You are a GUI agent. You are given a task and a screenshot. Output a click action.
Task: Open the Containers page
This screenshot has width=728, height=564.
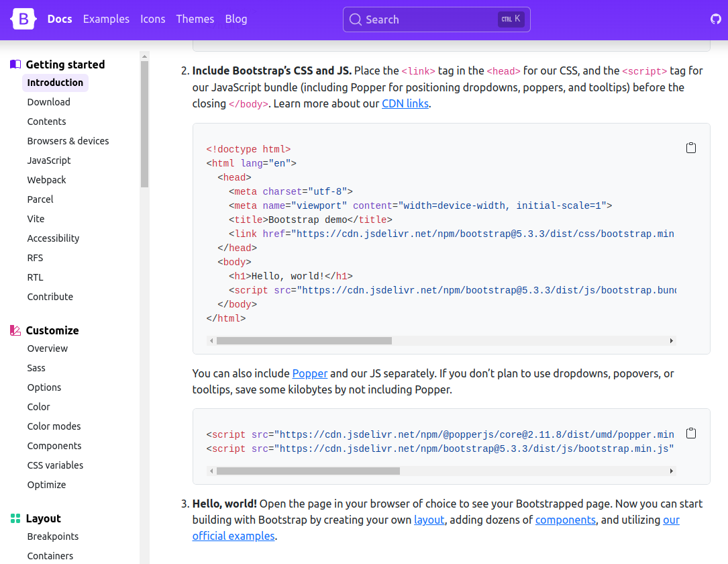tap(50, 557)
